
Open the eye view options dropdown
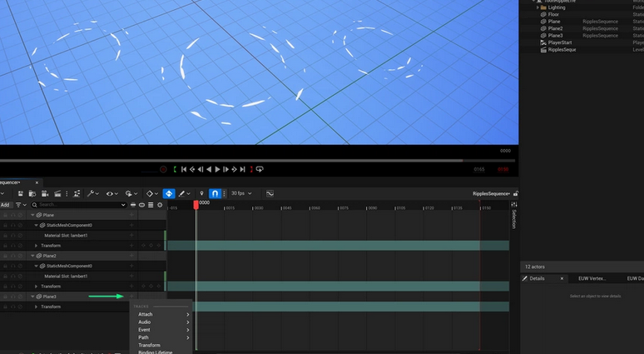tap(111, 193)
